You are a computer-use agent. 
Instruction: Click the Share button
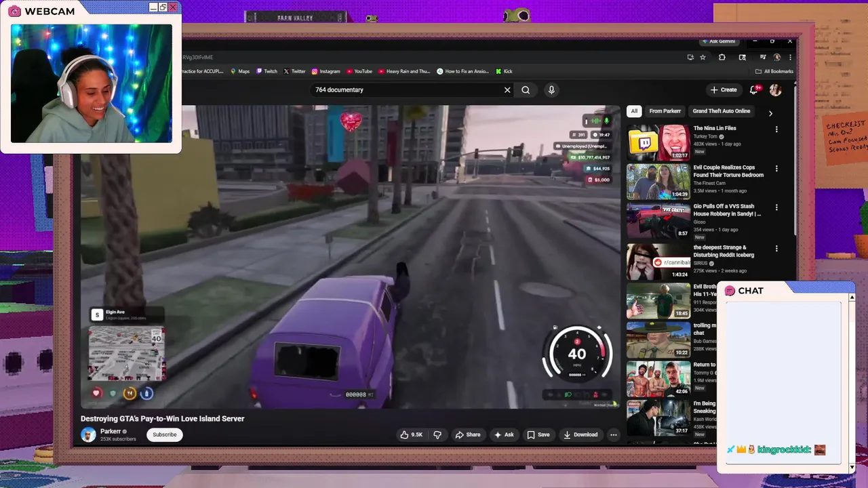pyautogui.click(x=467, y=434)
